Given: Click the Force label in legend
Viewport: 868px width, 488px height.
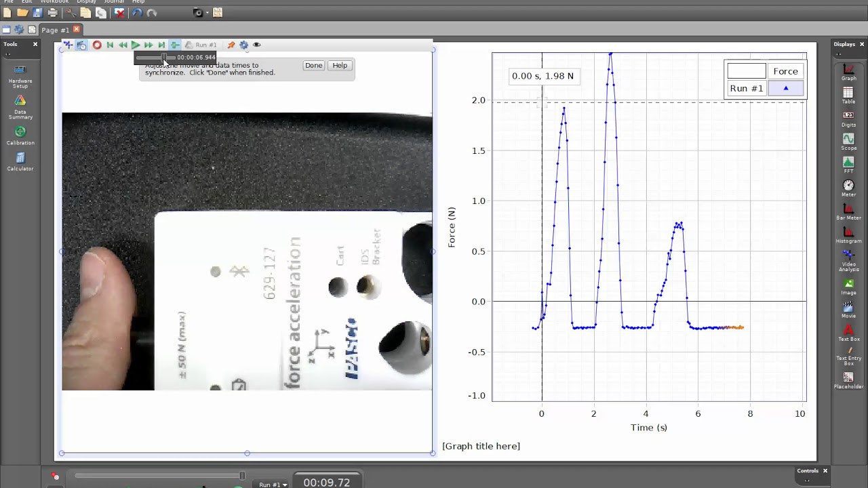Looking at the screenshot, I should click(785, 71).
